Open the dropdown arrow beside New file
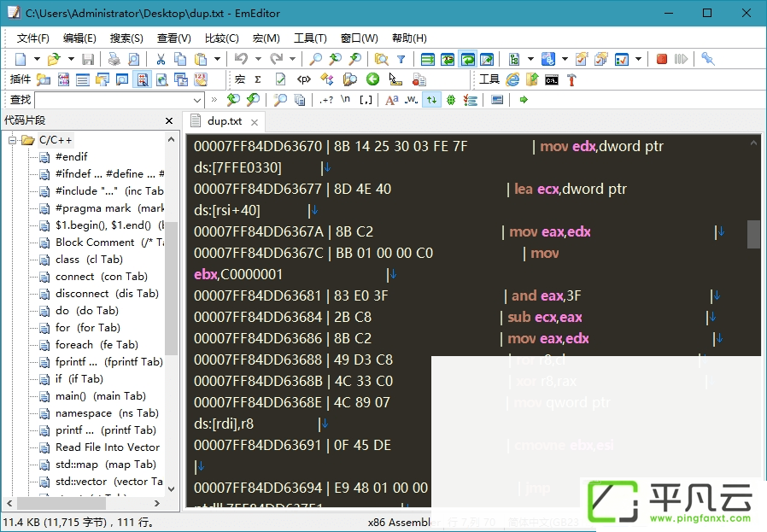 click(37, 59)
